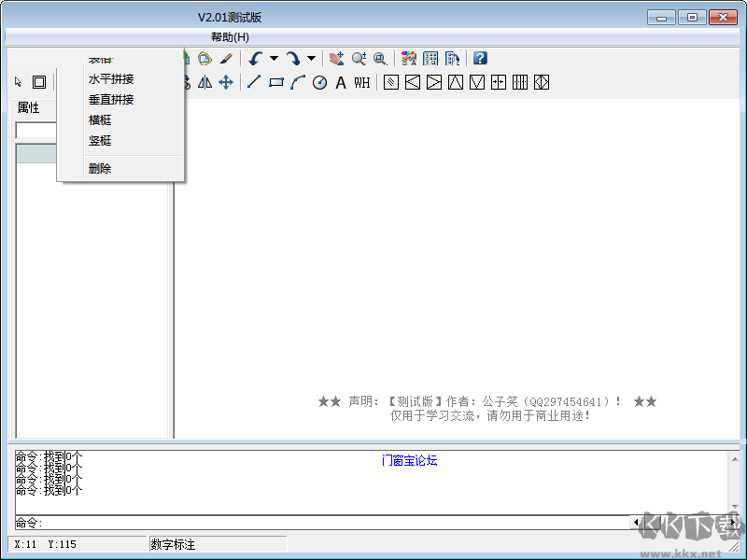Expand the redo history dropdown arrow
The height and width of the screenshot is (560, 747).
(311, 59)
